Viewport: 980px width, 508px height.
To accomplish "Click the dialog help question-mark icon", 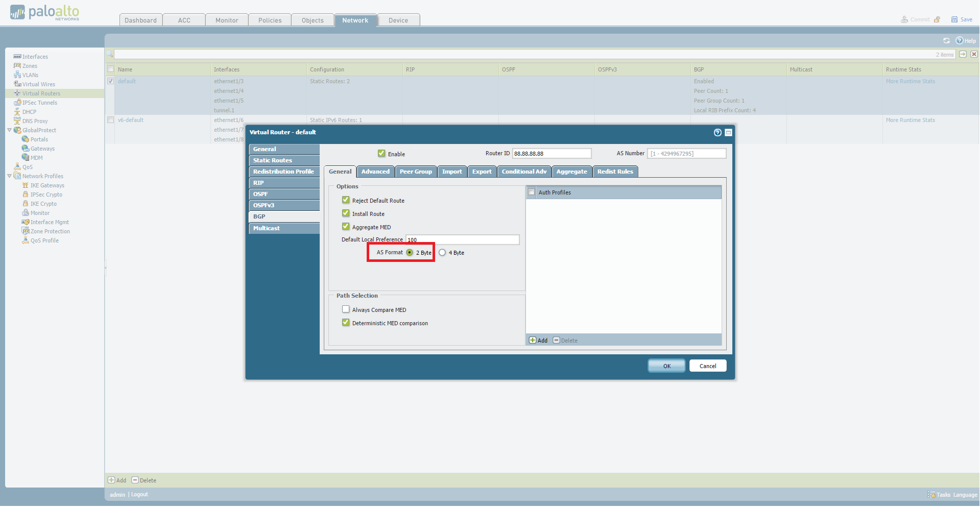I will pos(718,133).
